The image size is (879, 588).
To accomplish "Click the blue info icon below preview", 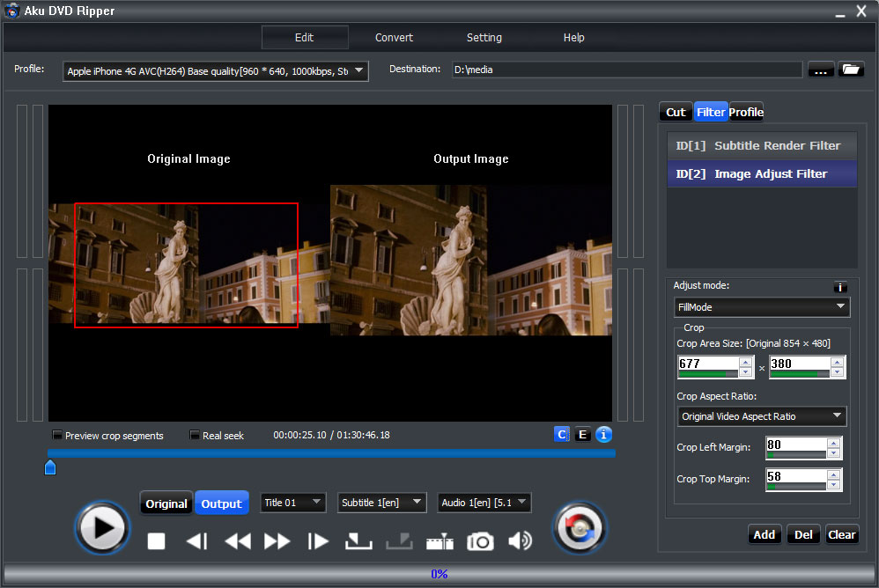I will [x=603, y=434].
